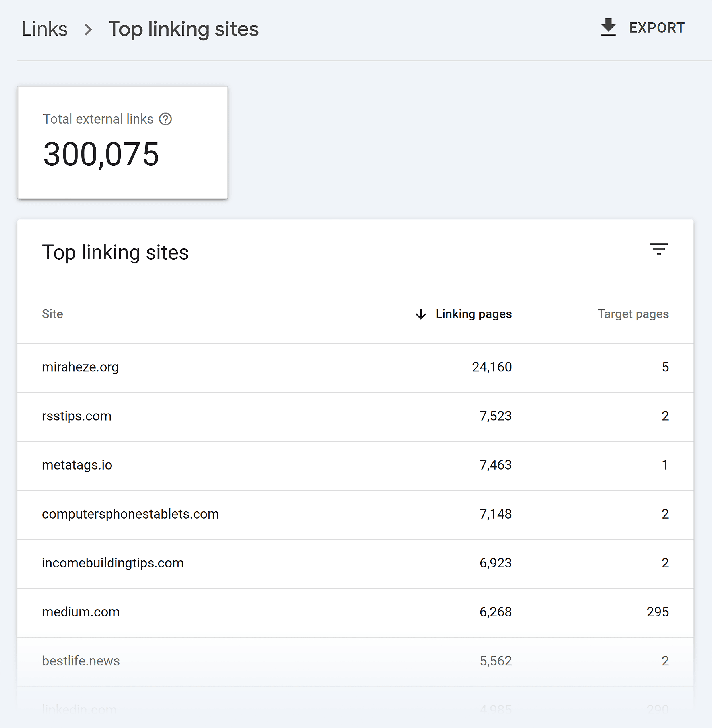Navigate back using the Links breadcrumb
Screen dimensions: 712x728
[44, 29]
